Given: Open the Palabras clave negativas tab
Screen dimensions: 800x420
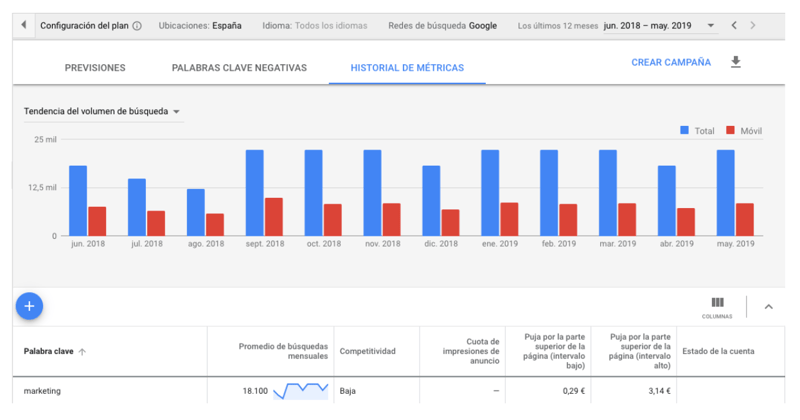Looking at the screenshot, I should (x=239, y=68).
